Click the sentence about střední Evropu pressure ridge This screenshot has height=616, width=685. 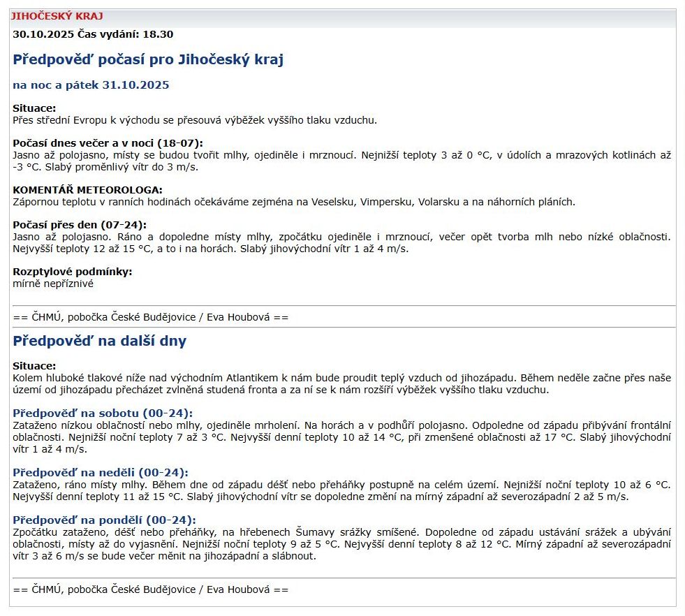tap(195, 120)
